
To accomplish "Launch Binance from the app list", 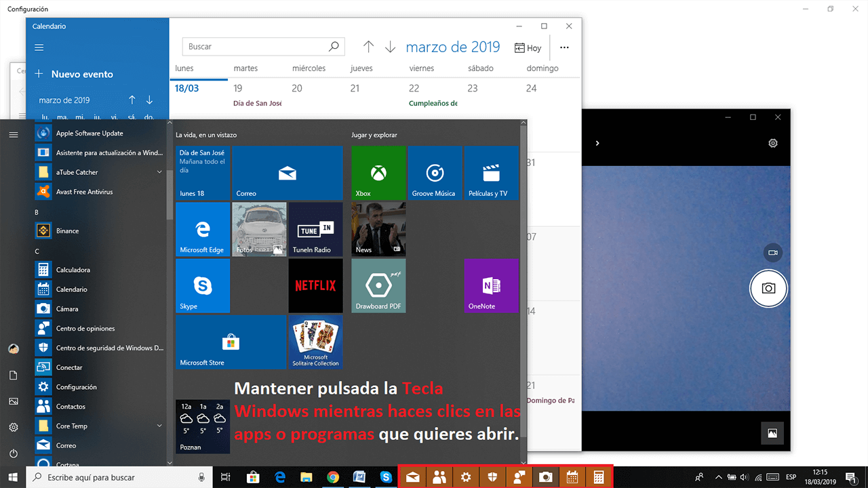I will tap(99, 230).
